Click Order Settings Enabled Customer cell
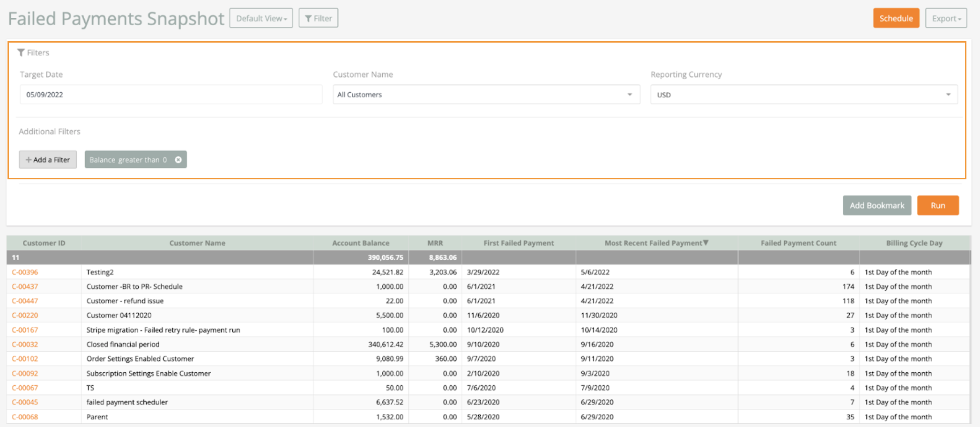980x427 pixels. pos(197,359)
